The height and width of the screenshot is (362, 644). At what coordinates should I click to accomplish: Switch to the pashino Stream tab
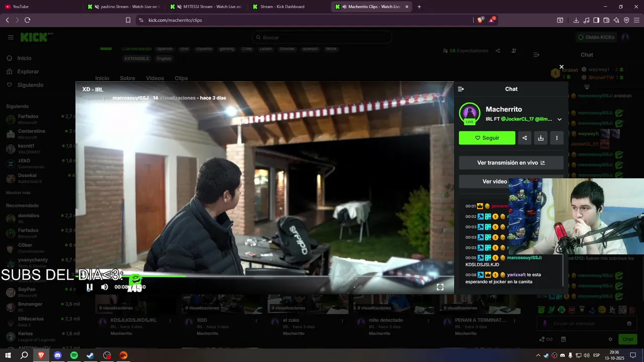point(124,7)
